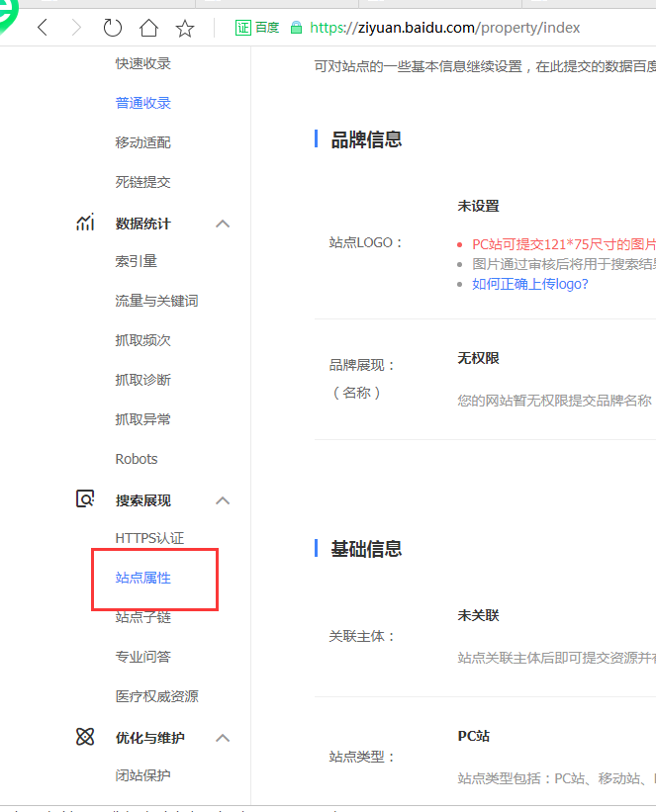Click the 品牌信息 section heading
This screenshot has width=656, height=812.
[x=366, y=139]
